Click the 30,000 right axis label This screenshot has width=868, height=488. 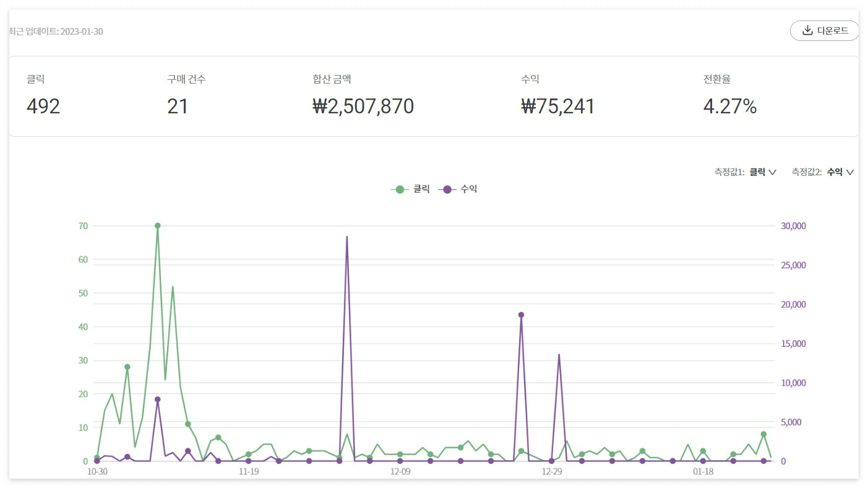coord(794,226)
